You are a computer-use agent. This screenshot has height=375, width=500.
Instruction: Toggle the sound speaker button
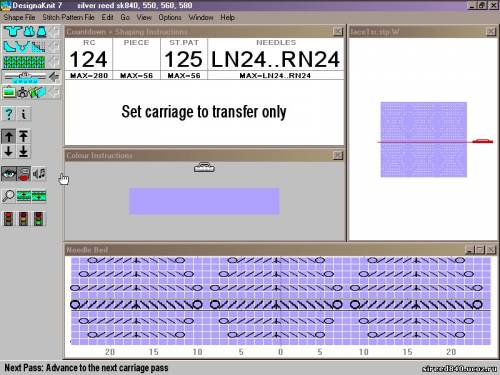[39, 174]
